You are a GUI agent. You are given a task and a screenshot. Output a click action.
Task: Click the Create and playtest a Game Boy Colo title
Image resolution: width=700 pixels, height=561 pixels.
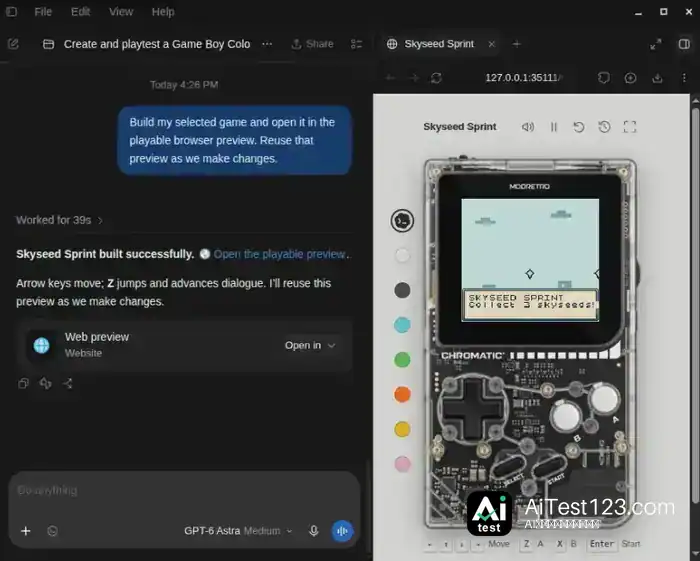pyautogui.click(x=157, y=44)
